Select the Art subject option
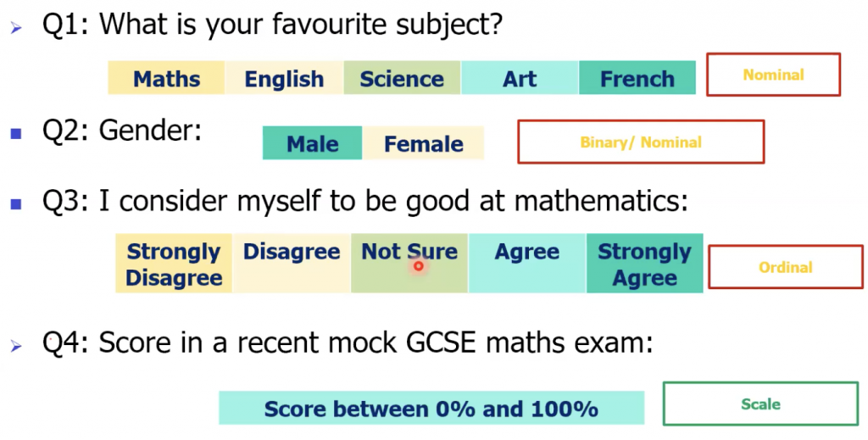Screen dimensions: 868x440 point(520,78)
